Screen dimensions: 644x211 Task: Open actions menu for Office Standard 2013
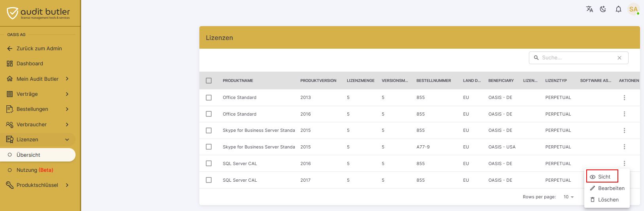[x=624, y=97]
